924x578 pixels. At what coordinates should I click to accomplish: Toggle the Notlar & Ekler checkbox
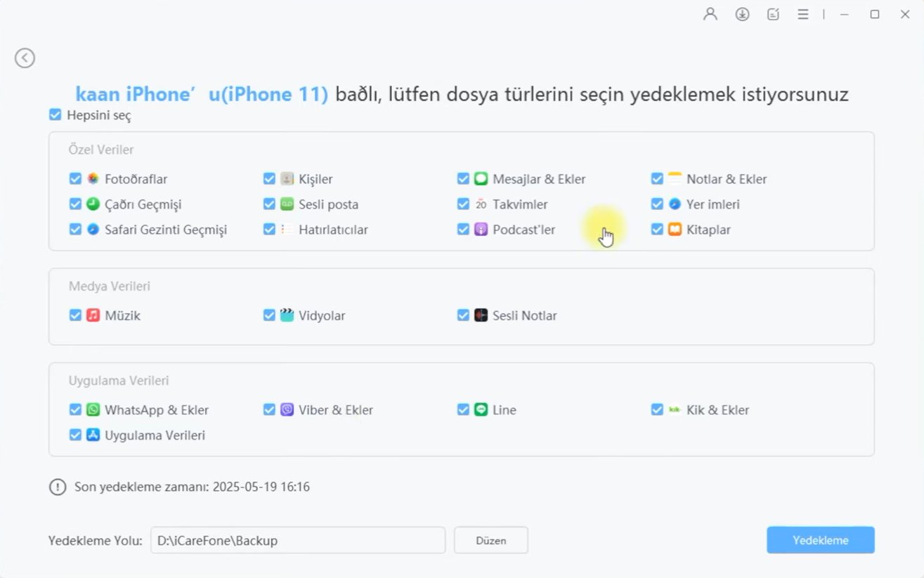[x=657, y=179]
